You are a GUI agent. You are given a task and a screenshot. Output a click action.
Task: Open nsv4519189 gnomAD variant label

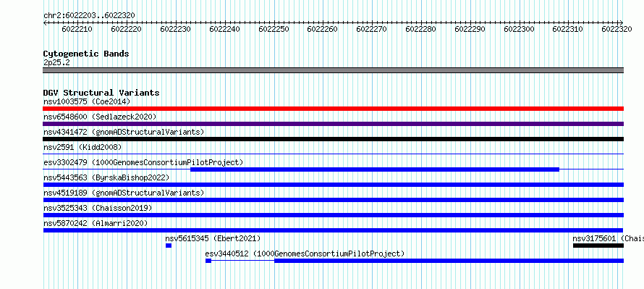pyautogui.click(x=124, y=193)
